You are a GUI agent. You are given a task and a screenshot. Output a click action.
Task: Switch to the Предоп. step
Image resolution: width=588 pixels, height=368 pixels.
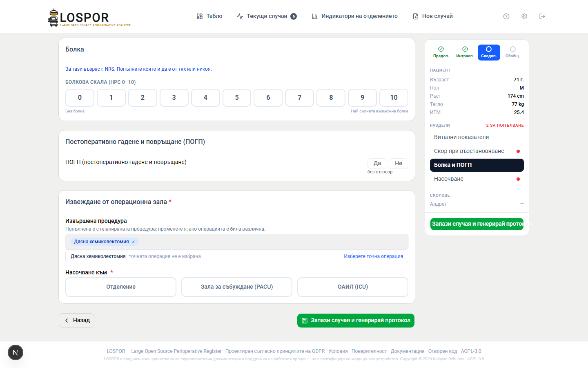pos(441,52)
